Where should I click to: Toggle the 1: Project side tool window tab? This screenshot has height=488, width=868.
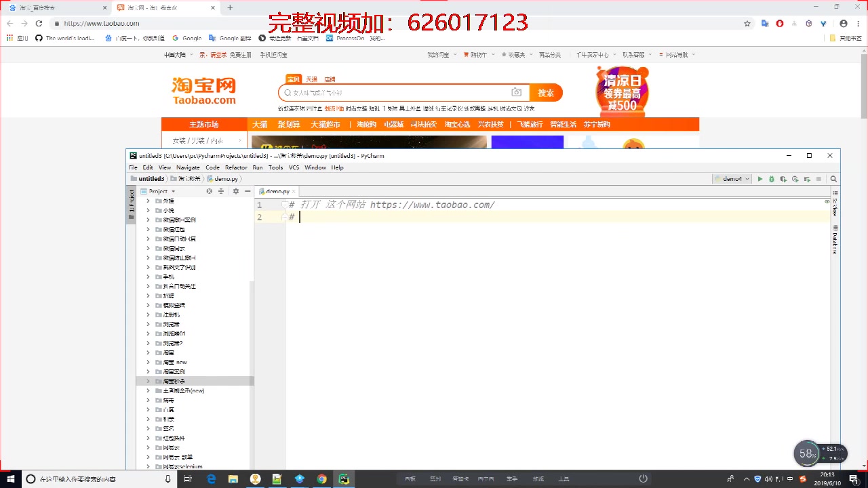point(132,205)
